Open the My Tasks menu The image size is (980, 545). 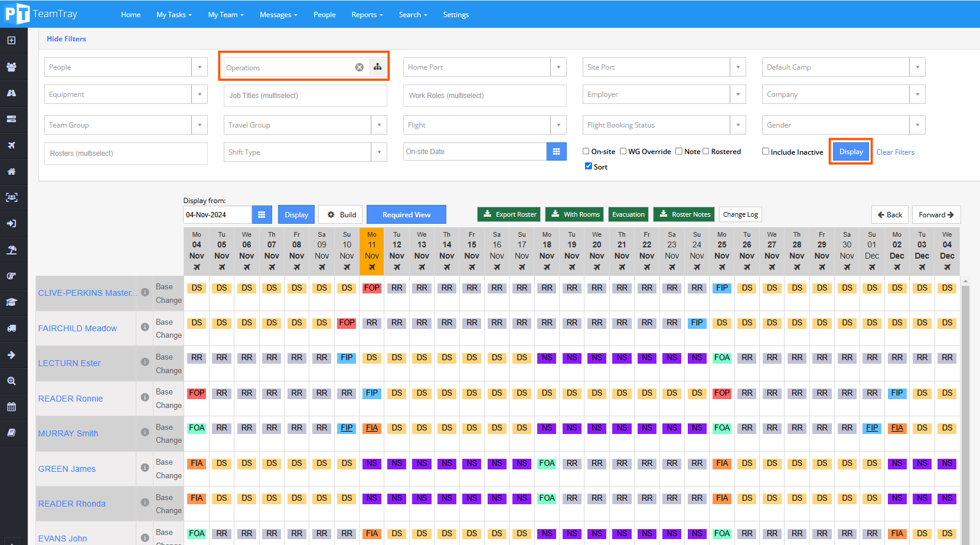[x=174, y=15]
